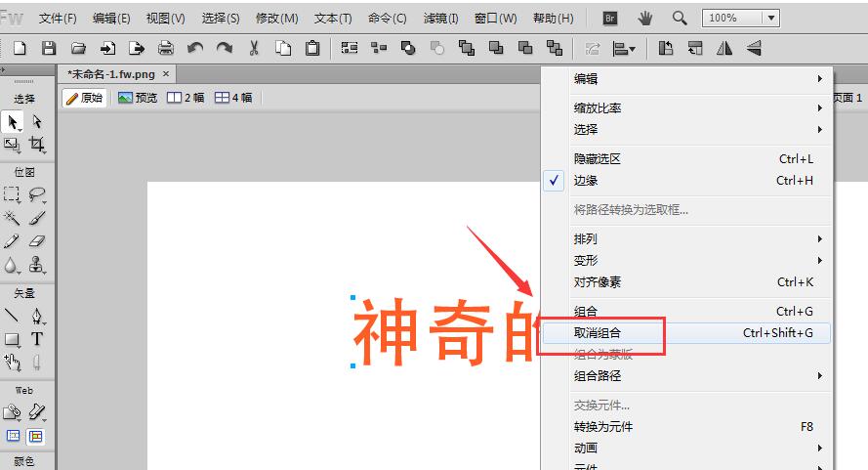Screen dimensions: 868x470
Task: Click the Group objects toolbar icon
Action: [350, 48]
